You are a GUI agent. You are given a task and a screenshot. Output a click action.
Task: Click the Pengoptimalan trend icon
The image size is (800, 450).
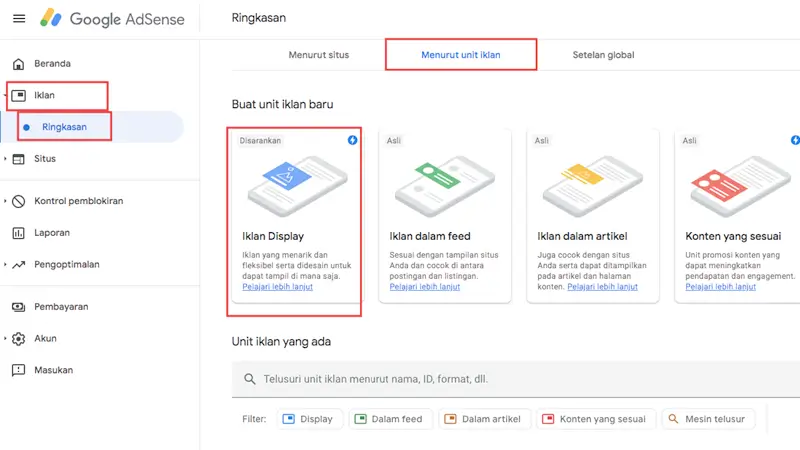18,265
